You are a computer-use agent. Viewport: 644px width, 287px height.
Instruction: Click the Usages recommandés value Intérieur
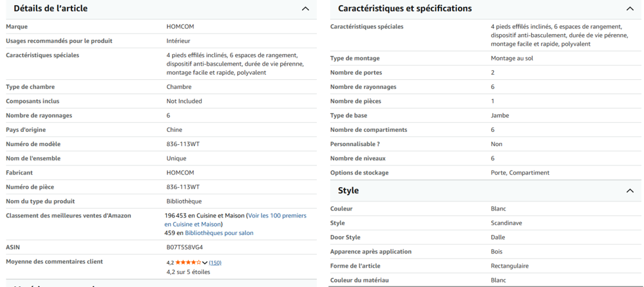[x=178, y=41]
